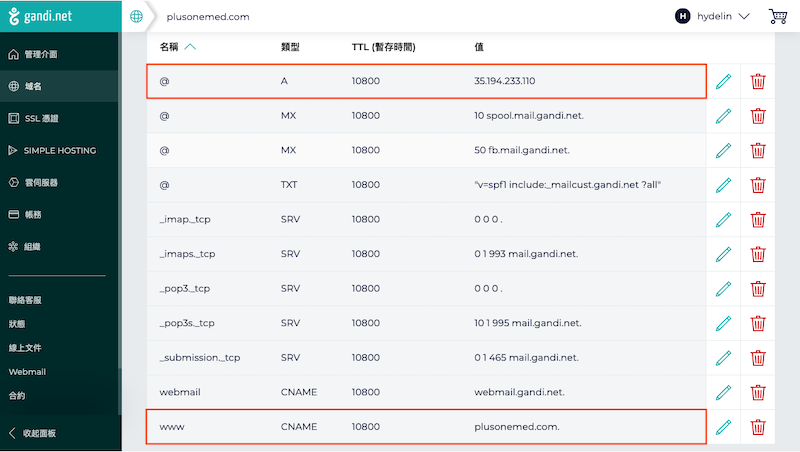
Task: Delete the _pop3s._tcp SRV record
Action: click(x=758, y=323)
